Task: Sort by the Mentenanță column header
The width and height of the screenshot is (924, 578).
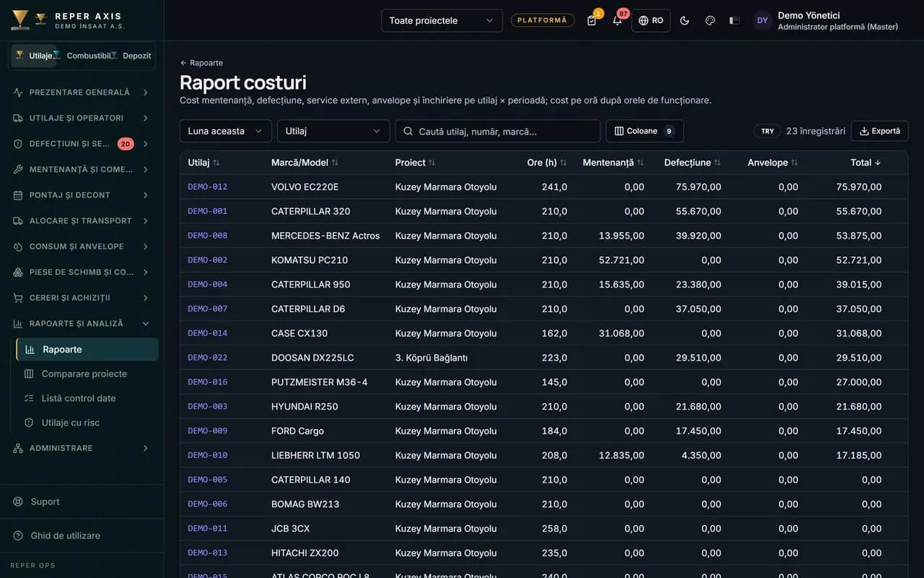Action: click(613, 163)
